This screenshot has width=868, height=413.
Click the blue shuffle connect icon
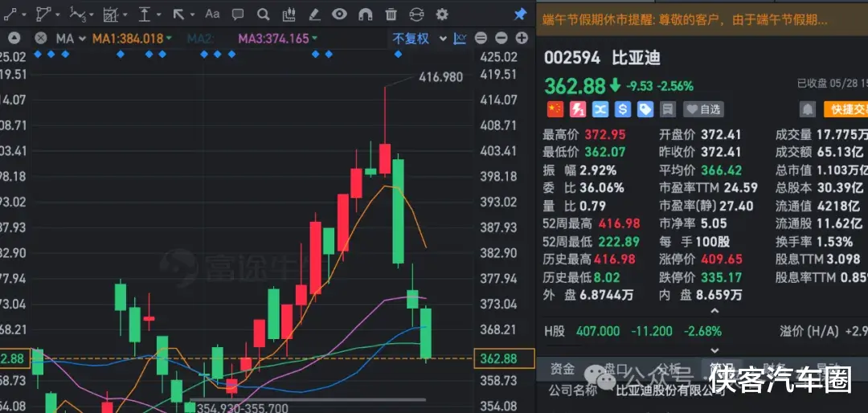[x=600, y=109]
